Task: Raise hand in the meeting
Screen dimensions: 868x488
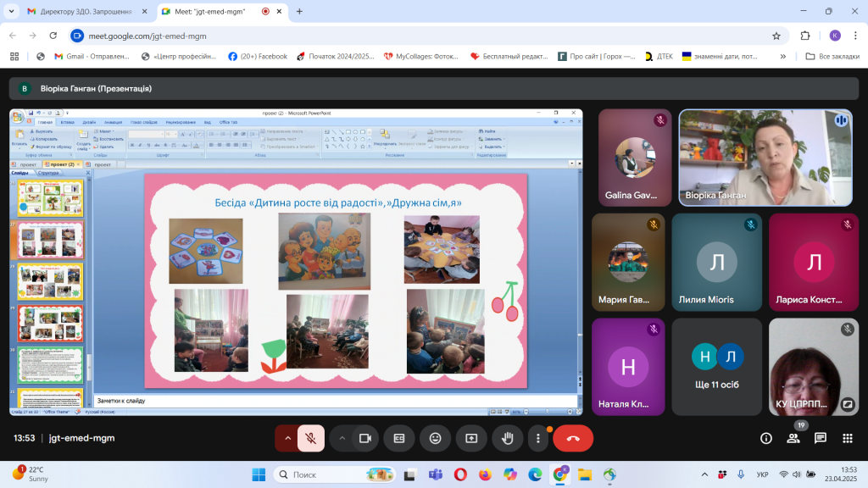Action: [x=508, y=438]
